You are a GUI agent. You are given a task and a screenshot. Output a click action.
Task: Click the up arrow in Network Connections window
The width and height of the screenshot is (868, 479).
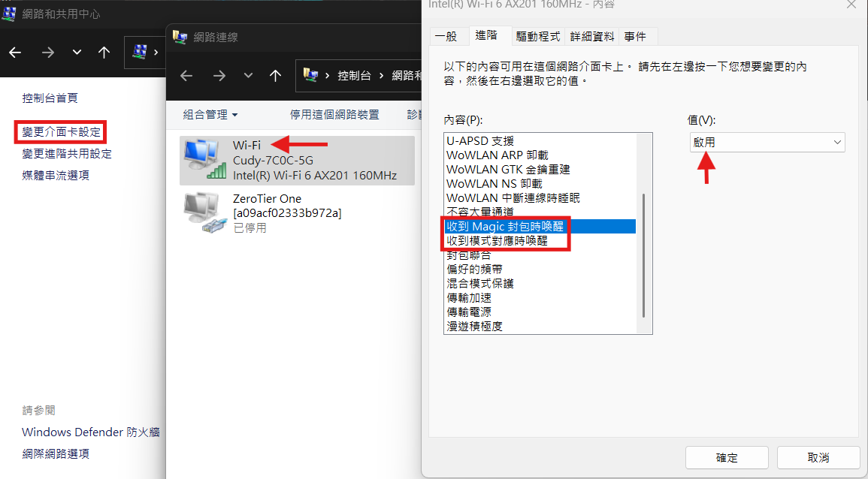point(275,76)
